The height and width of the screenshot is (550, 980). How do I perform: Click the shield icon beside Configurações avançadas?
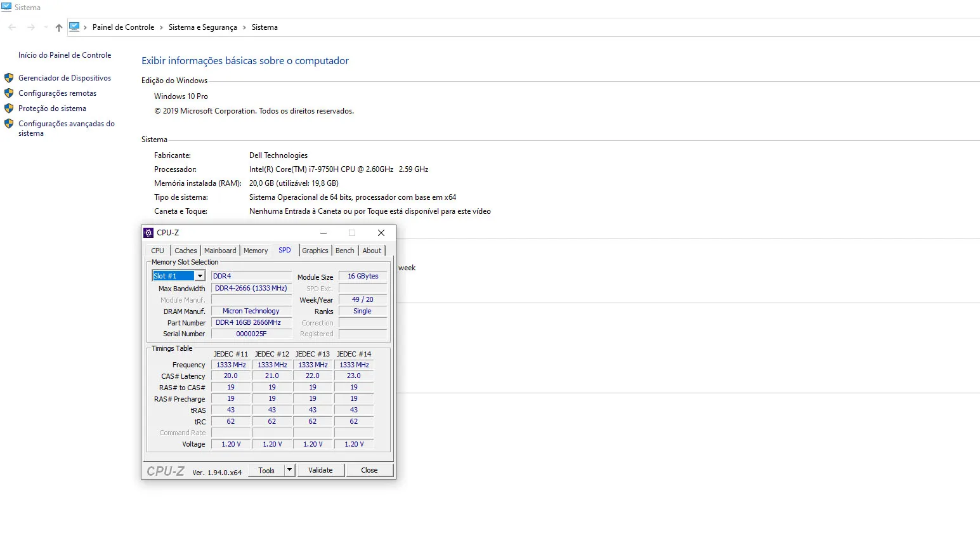tap(9, 124)
